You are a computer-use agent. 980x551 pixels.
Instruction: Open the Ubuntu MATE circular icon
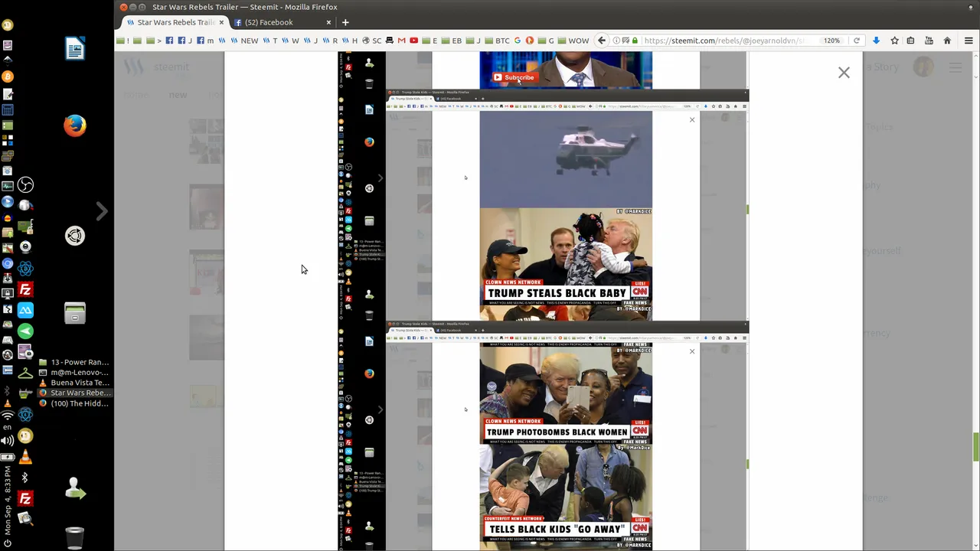point(75,236)
